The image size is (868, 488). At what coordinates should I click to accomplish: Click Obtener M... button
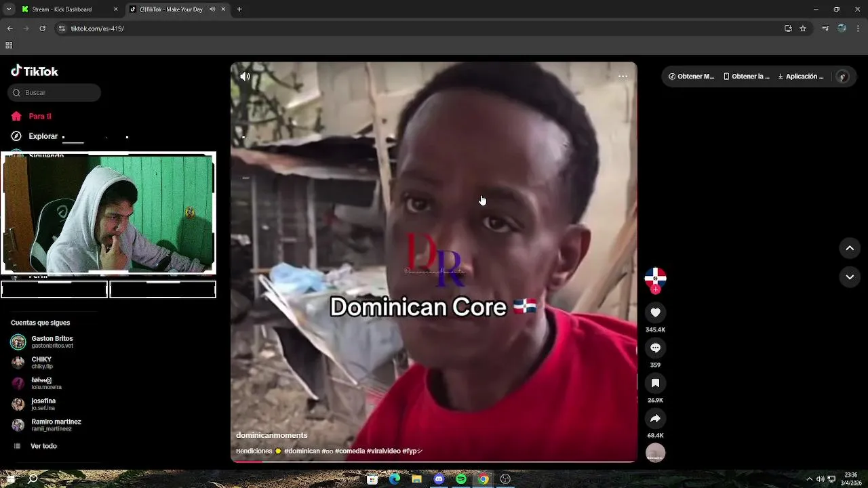click(x=692, y=77)
